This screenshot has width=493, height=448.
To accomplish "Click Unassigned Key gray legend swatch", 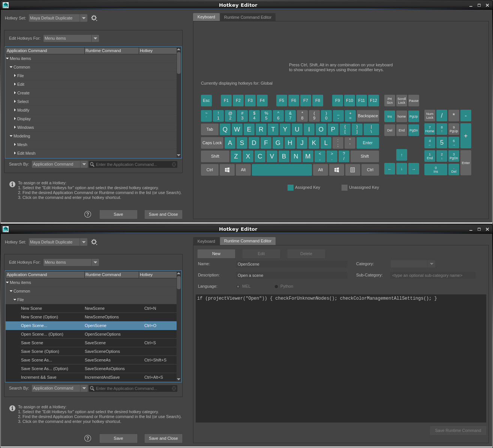I will coord(345,188).
